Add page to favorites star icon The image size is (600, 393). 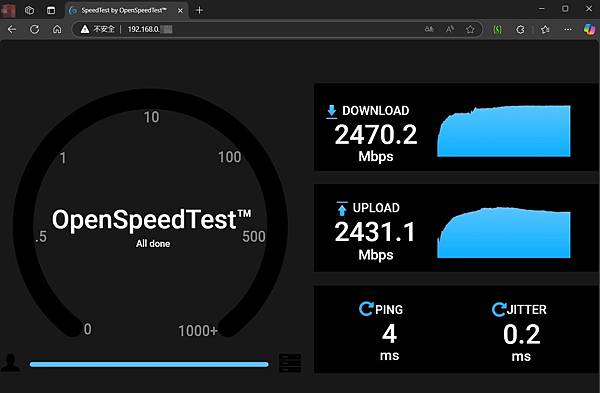(x=470, y=29)
